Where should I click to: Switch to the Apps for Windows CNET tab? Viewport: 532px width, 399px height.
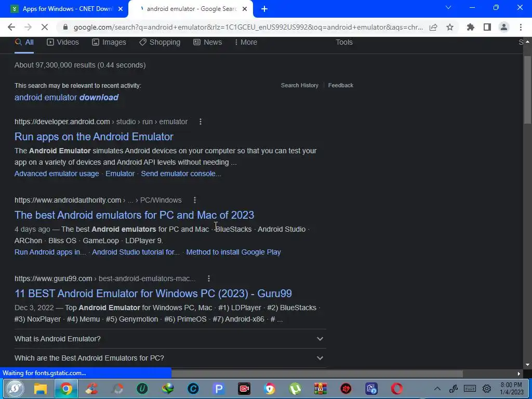64,9
